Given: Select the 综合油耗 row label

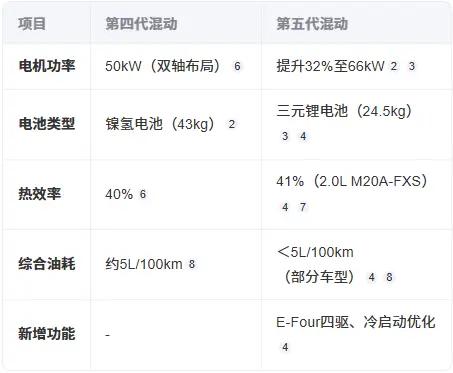Looking at the screenshot, I should point(47,264).
